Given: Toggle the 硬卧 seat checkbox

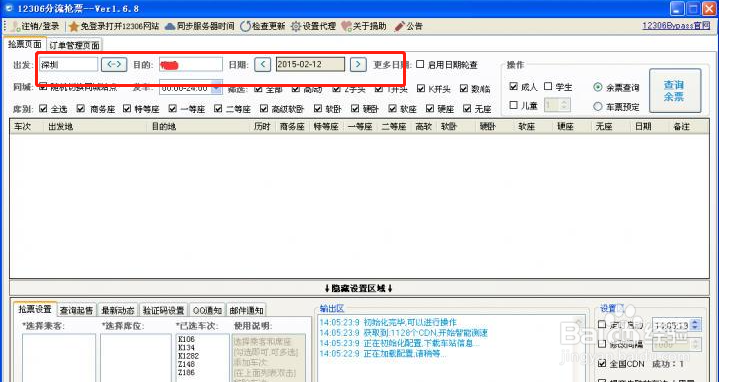Looking at the screenshot, I should tap(355, 108).
